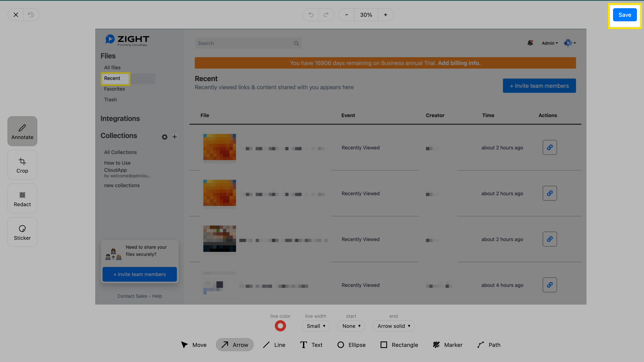Viewport: 644px width, 362px height.
Task: Click the Add billing info link
Action: [x=459, y=63]
